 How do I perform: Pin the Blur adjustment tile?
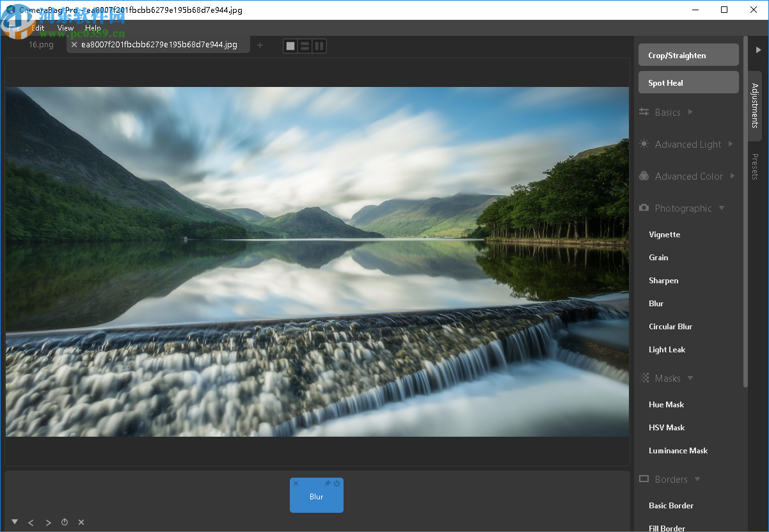[328, 483]
